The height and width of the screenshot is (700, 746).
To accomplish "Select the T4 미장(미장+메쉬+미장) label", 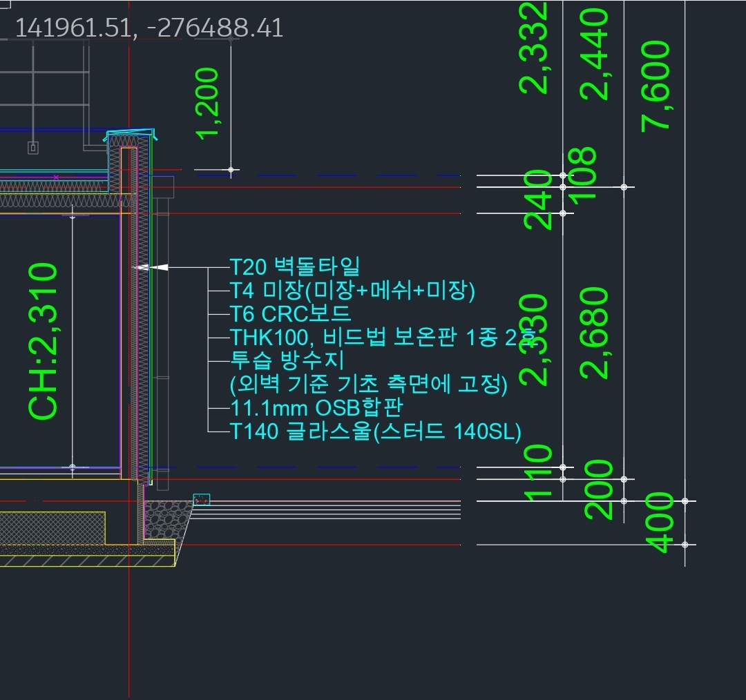I will [352, 291].
